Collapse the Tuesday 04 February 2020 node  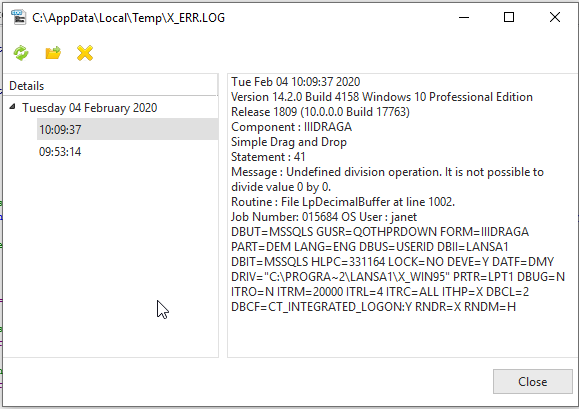[x=13, y=107]
